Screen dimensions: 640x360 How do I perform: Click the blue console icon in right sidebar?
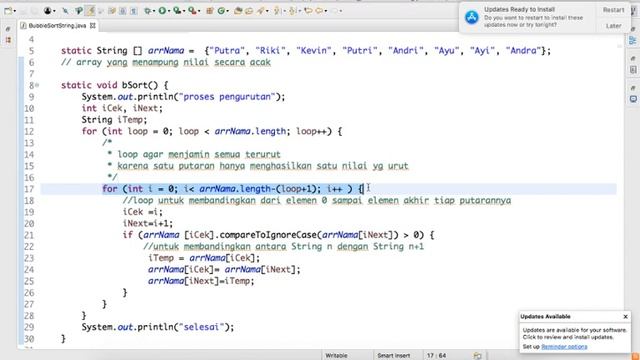click(633, 99)
